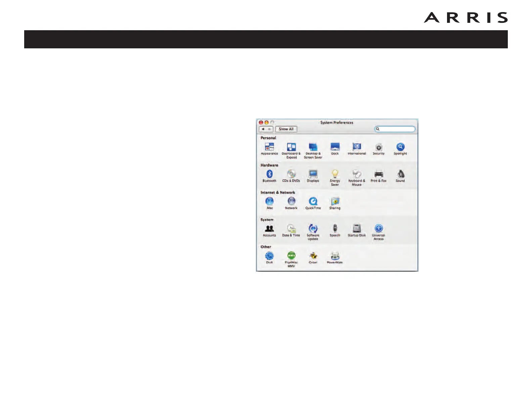The width and height of the screenshot is (532, 411).
Task: Open Bluetooth preferences
Action: (x=269, y=176)
